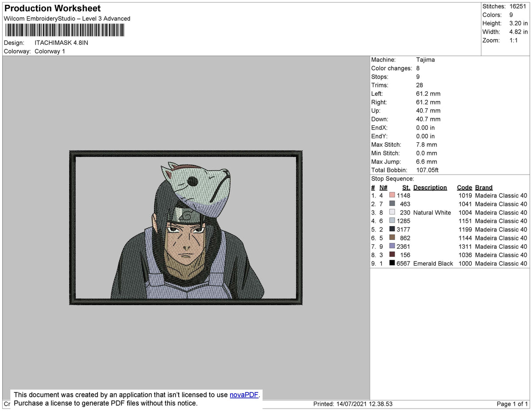Screen dimensions: 532x411
Task: Click the lavender swatch for code 1311
Action: (392, 247)
